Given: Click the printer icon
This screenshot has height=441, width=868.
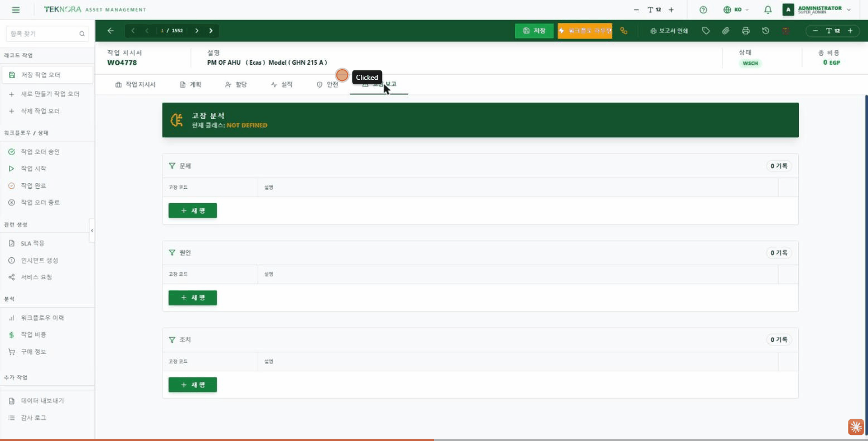Looking at the screenshot, I should pyautogui.click(x=746, y=31).
